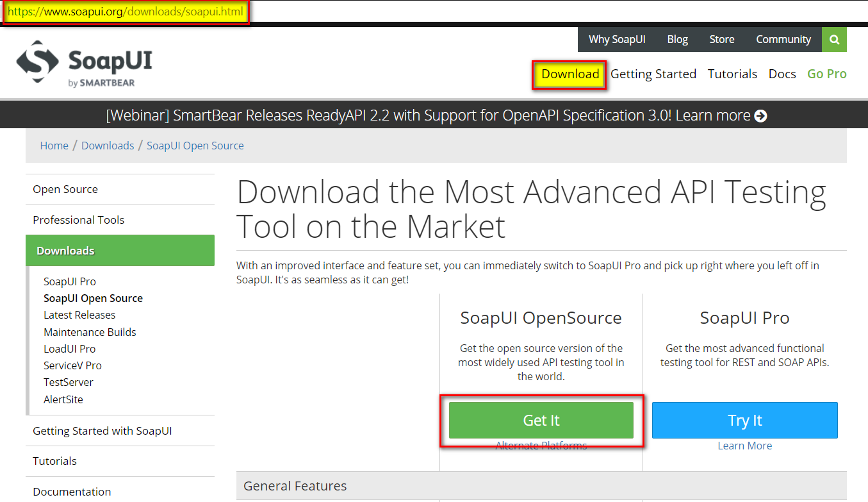Click the SoapUI logo
This screenshot has height=502, width=868.
click(x=84, y=63)
